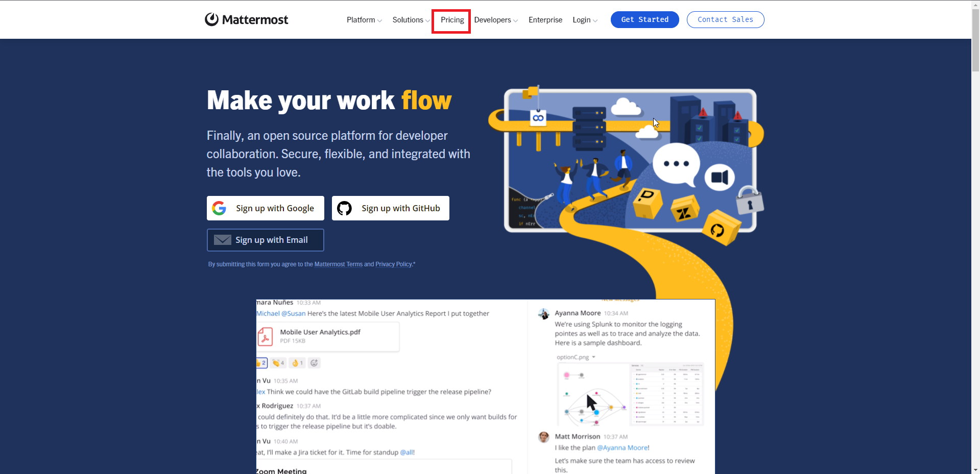Click the clapping hands reaction with 4
The image size is (980, 474).
pos(278,363)
